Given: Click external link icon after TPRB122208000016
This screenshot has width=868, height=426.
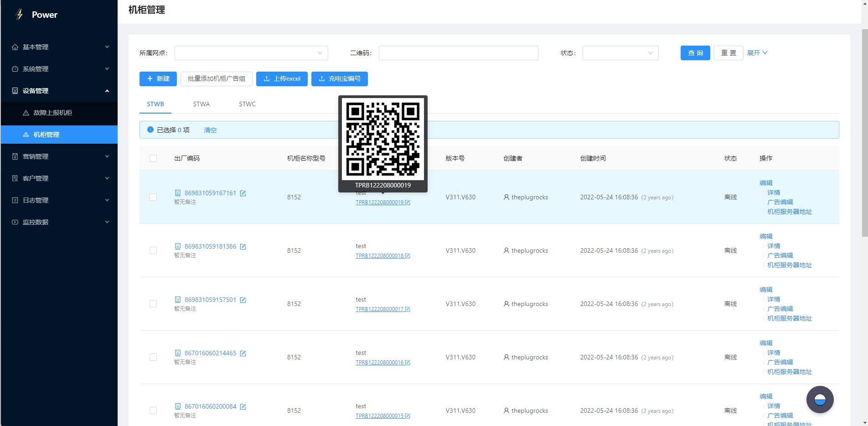Looking at the screenshot, I should coord(408,363).
